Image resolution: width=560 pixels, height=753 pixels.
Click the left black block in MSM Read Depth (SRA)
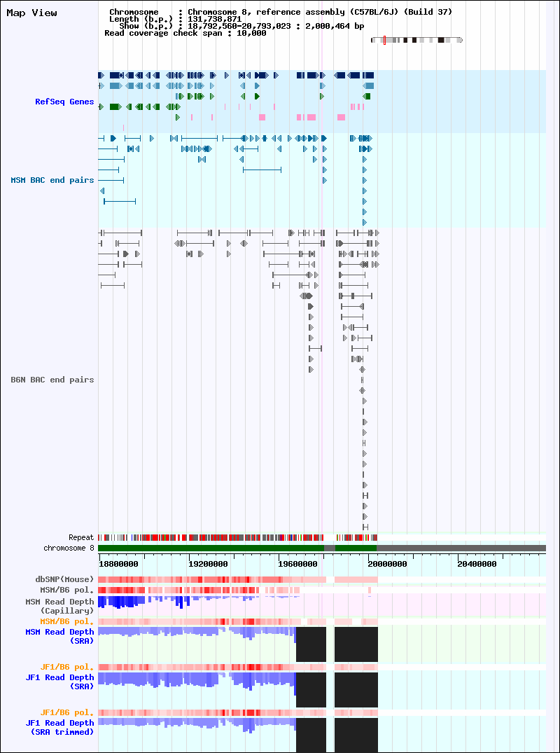[311, 644]
